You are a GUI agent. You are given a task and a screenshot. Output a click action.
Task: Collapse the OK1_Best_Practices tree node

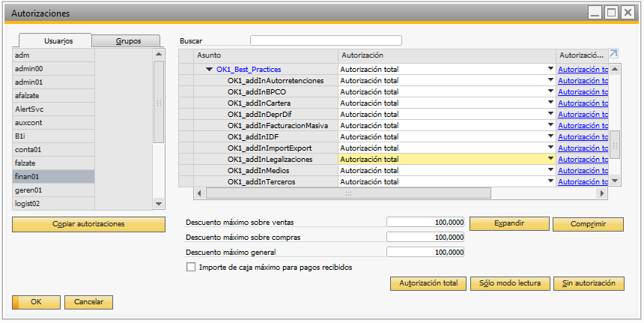tap(210, 70)
